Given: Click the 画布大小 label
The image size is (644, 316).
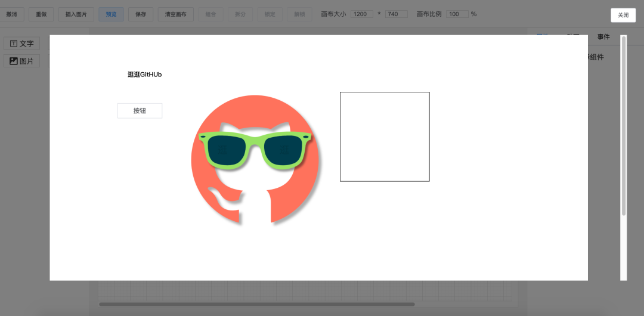Looking at the screenshot, I should [333, 14].
